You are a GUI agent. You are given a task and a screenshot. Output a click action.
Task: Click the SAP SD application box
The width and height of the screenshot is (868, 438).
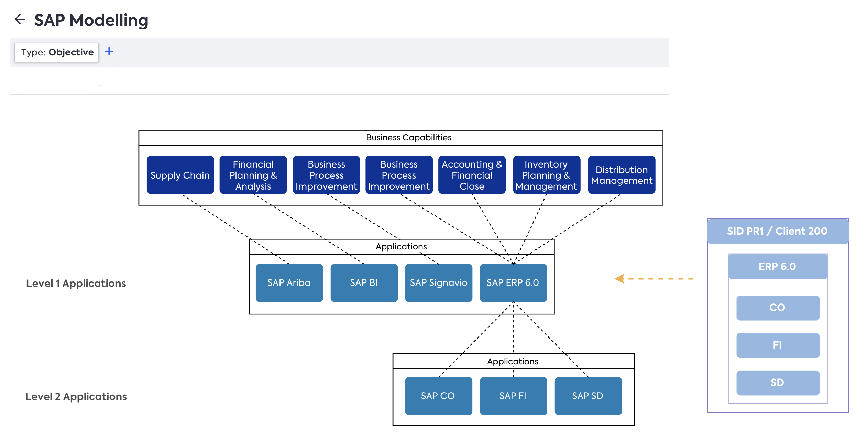[x=588, y=396]
